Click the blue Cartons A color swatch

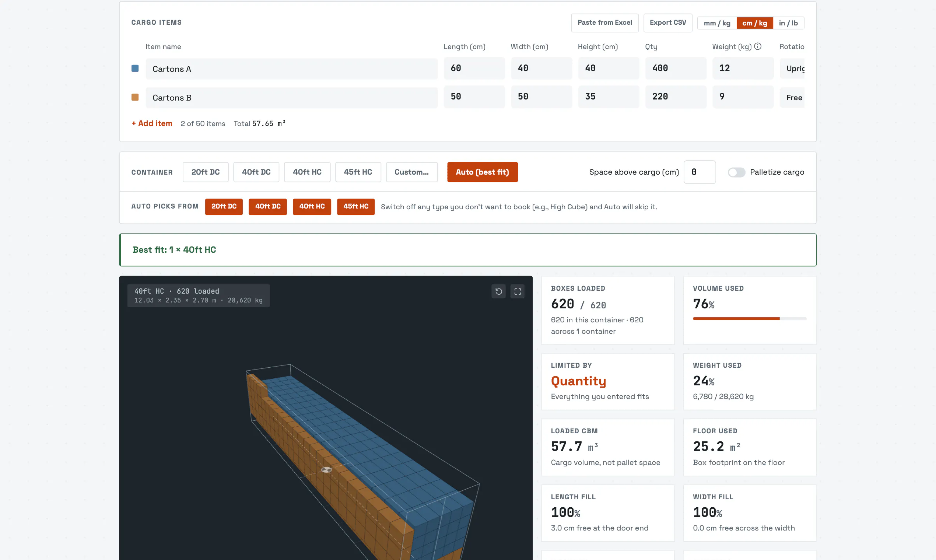coord(135,68)
